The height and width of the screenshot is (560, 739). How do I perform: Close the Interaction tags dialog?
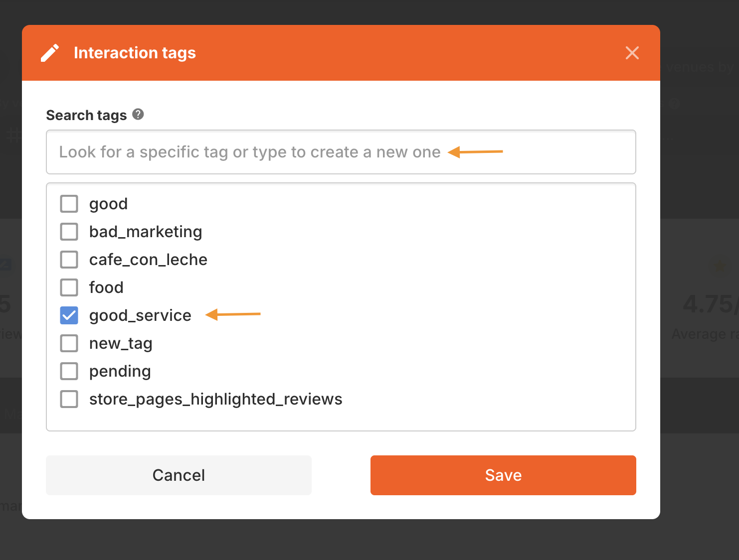tap(632, 53)
